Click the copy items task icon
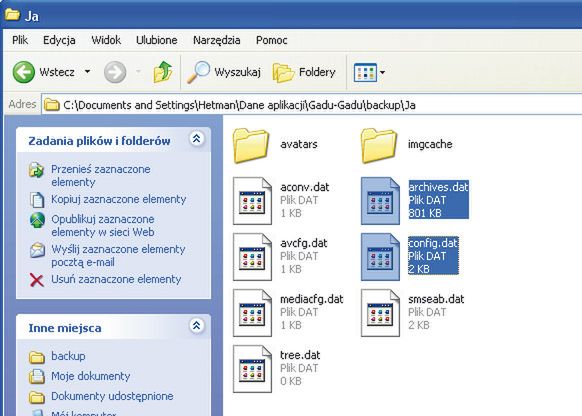 (37, 200)
